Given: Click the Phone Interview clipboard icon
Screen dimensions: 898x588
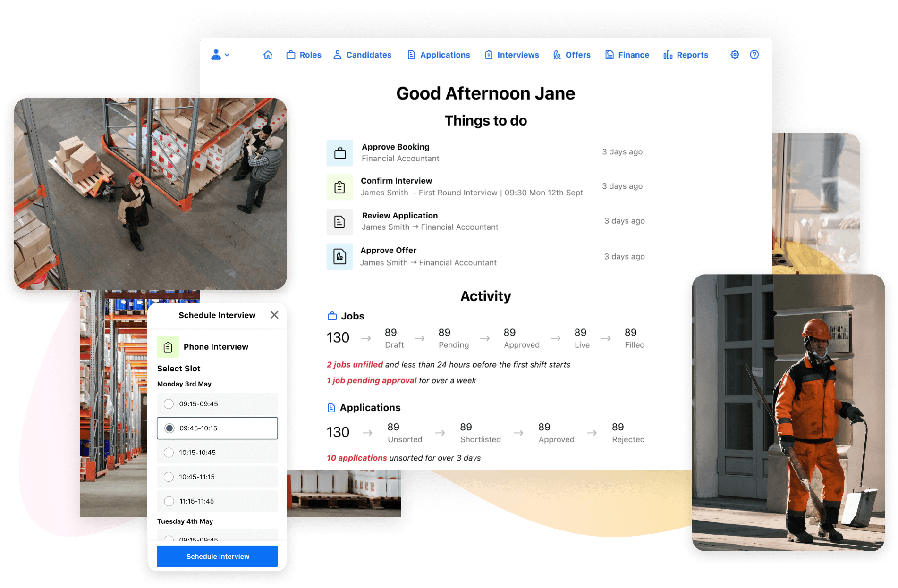Looking at the screenshot, I should point(168,347).
